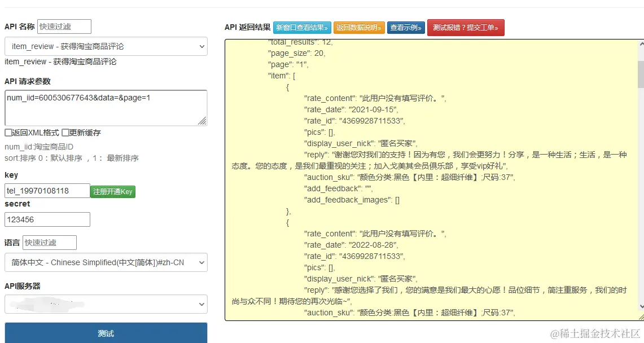This screenshot has width=644, height=343.
Task: Click inside the API请求参数 textarea
Action: pos(106,106)
